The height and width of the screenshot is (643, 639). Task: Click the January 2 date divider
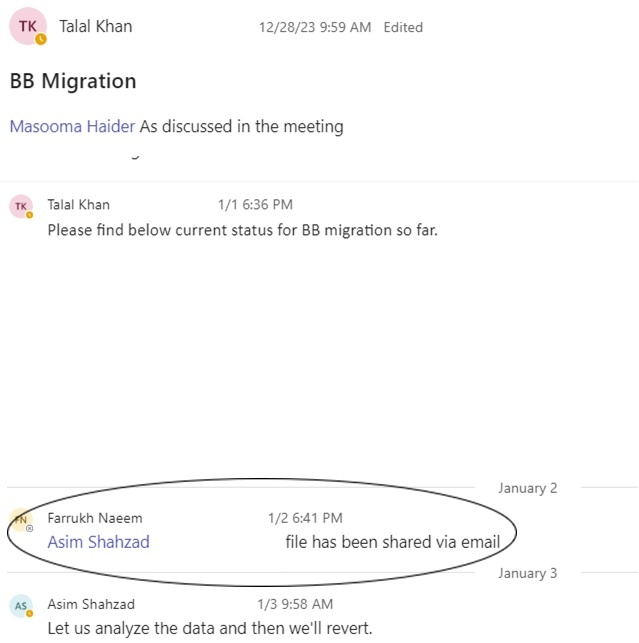(x=527, y=488)
